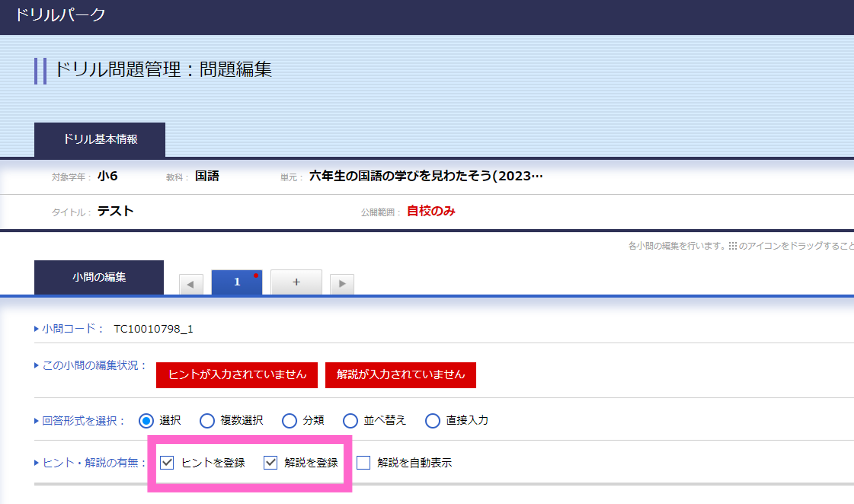
Task: Uncheck 解説を登録
Action: (271, 463)
